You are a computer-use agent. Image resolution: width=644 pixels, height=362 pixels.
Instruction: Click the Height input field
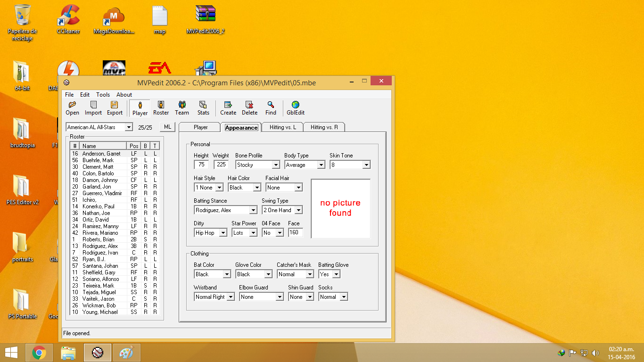click(201, 165)
